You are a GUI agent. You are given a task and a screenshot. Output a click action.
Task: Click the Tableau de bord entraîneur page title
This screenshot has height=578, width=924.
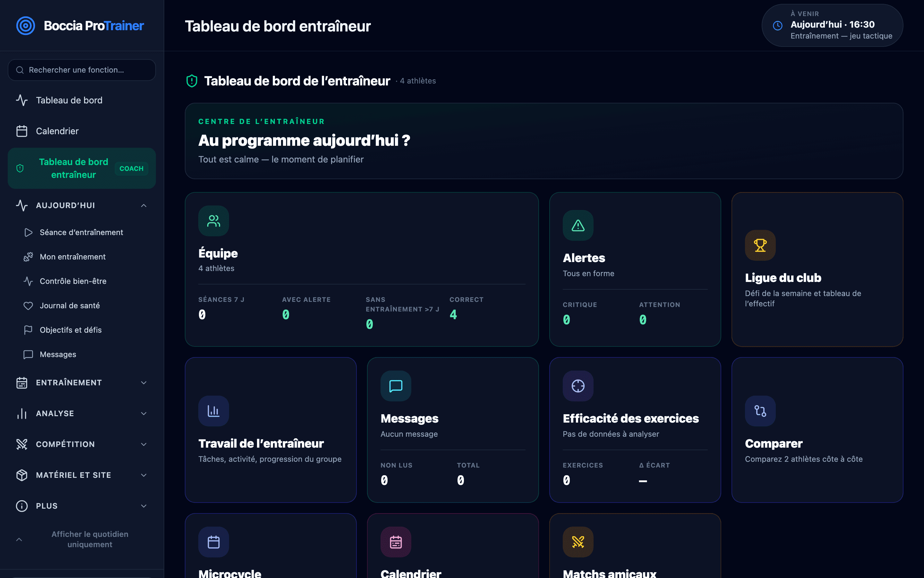[278, 26]
